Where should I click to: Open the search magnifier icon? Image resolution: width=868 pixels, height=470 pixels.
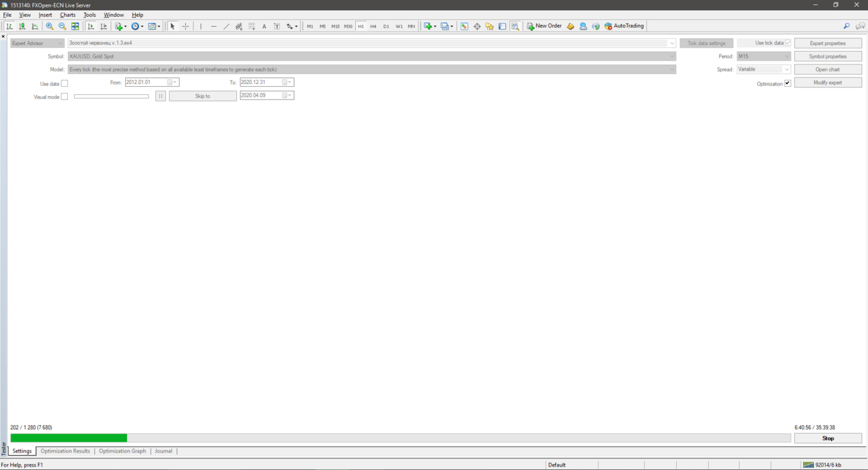[846, 26]
